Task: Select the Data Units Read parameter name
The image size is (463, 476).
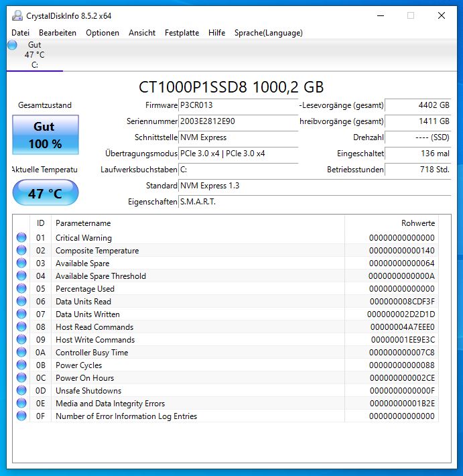Action: (x=84, y=302)
